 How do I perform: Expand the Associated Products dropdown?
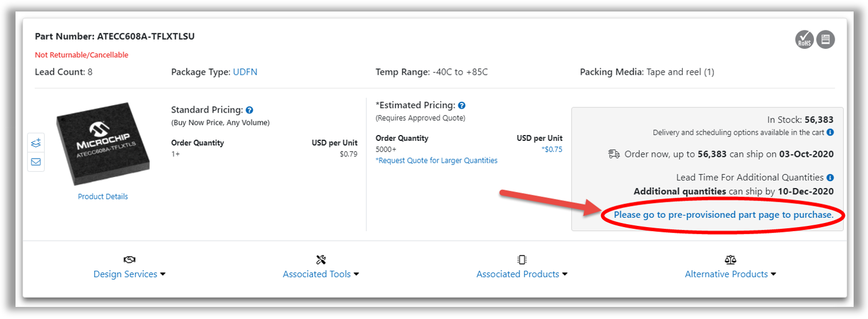coord(522,274)
